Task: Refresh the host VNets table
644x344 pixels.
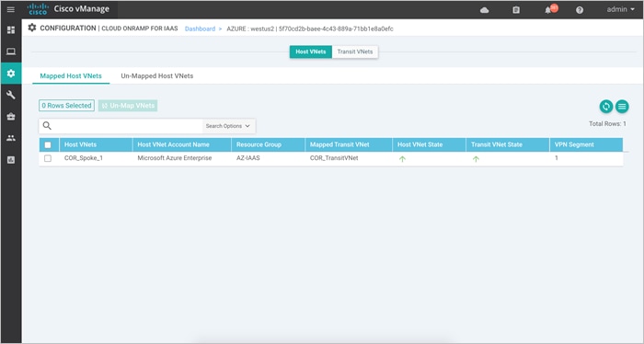Action: [x=605, y=107]
